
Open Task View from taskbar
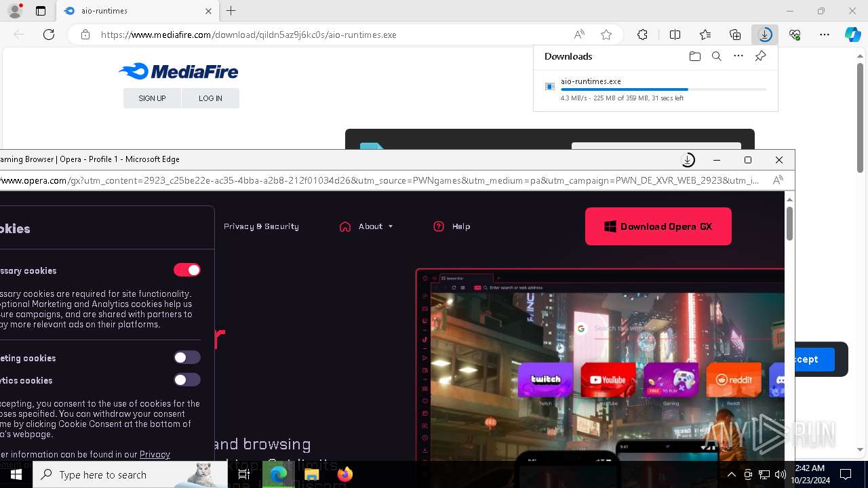[x=244, y=474]
